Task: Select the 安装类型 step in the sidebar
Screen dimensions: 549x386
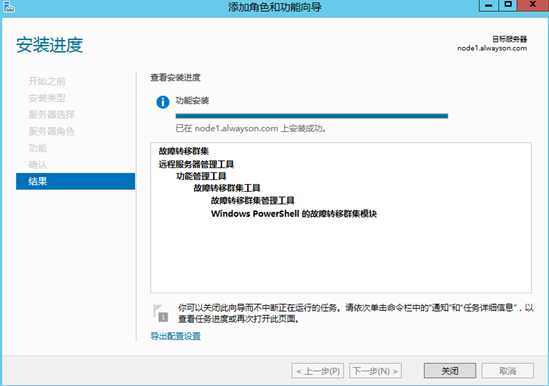Action: pyautogui.click(x=47, y=98)
